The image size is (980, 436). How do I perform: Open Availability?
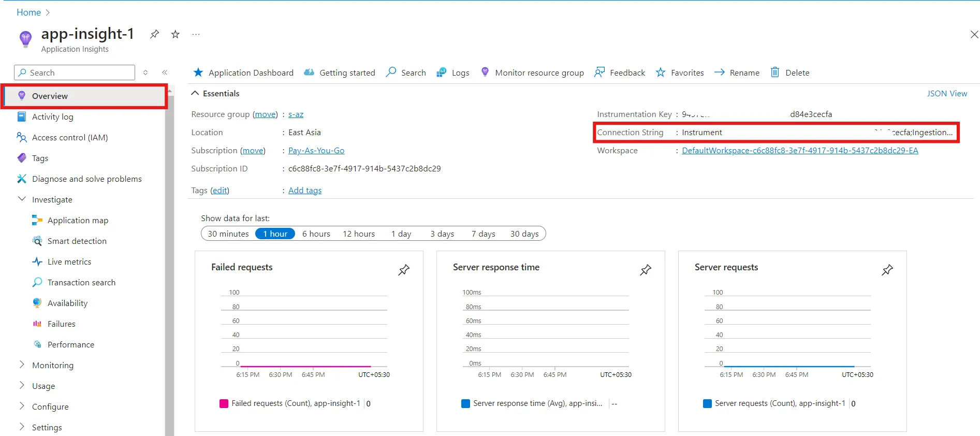[67, 303]
